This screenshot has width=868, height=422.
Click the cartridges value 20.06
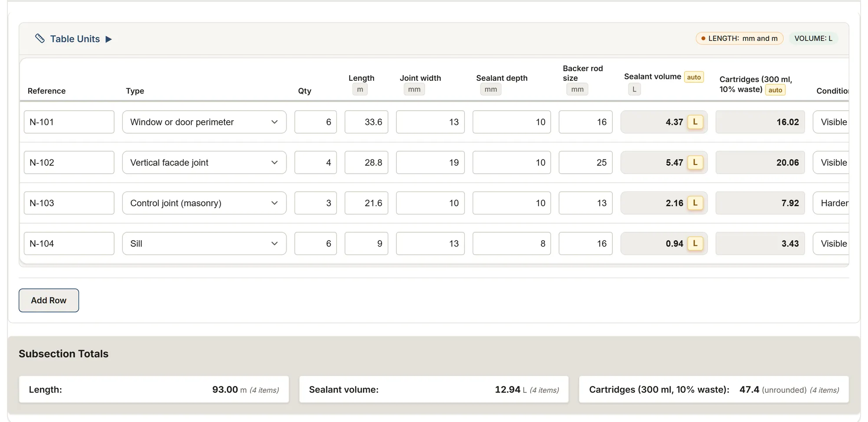760,162
